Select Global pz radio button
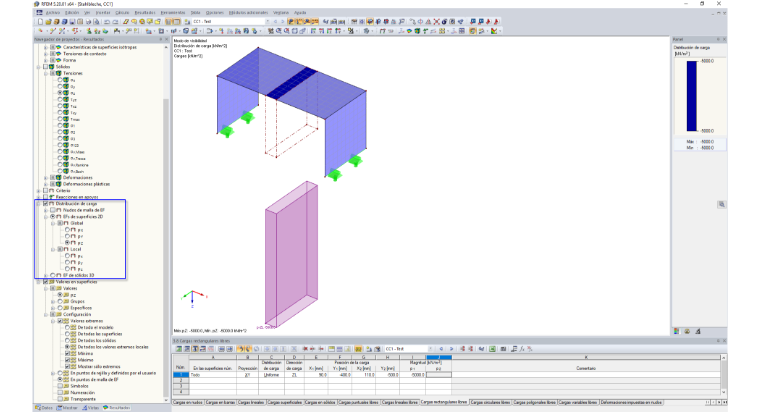 click(x=67, y=243)
